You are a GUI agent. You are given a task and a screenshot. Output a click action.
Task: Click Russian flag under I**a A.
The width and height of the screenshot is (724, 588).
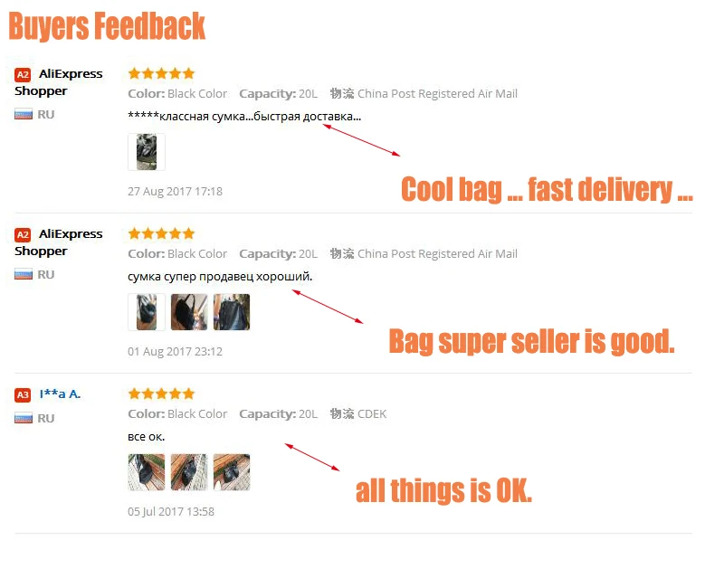24,419
